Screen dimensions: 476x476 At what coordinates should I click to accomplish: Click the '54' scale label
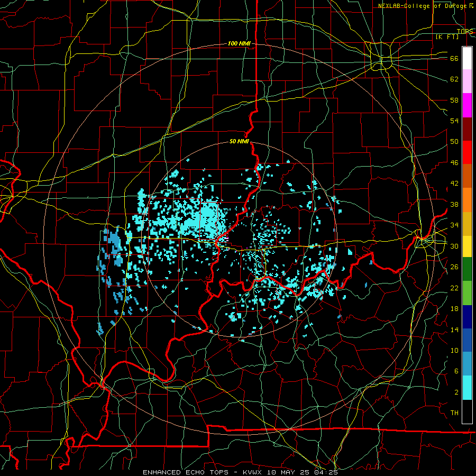(454, 121)
